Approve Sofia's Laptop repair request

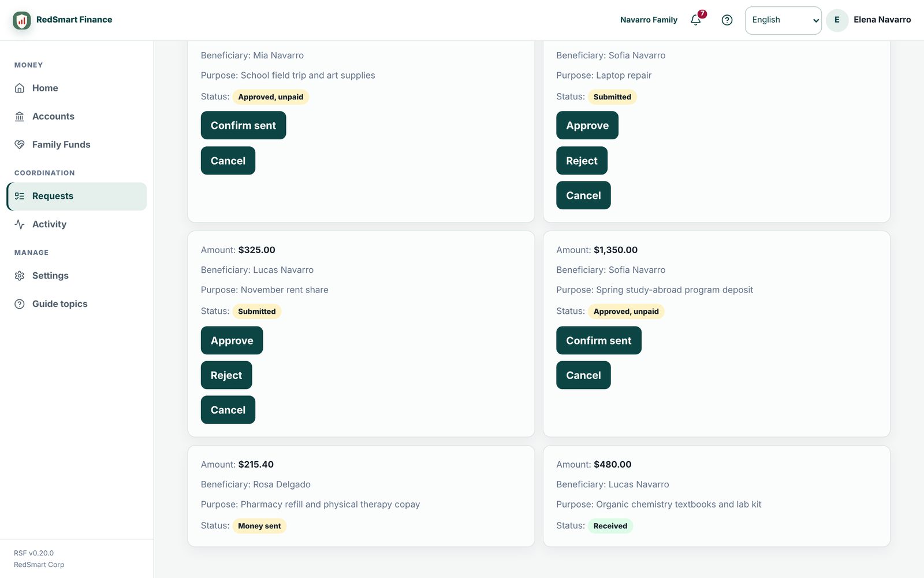pos(587,125)
